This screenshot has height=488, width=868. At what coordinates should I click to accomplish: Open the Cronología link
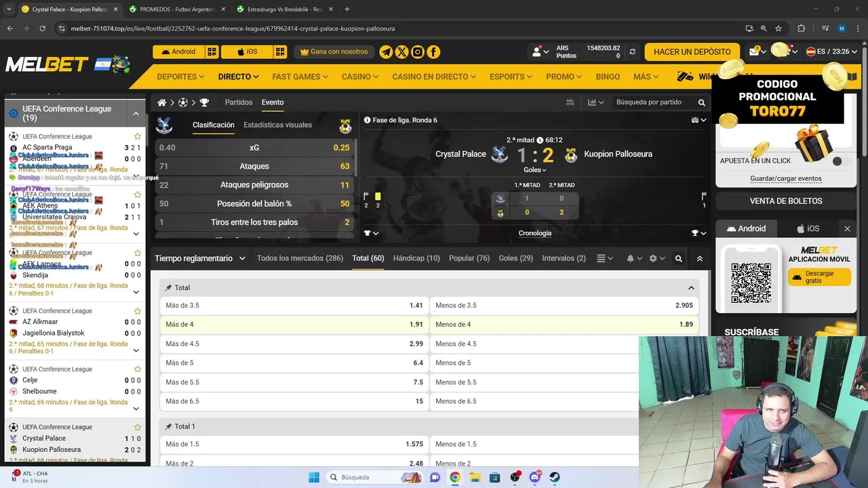[535, 233]
